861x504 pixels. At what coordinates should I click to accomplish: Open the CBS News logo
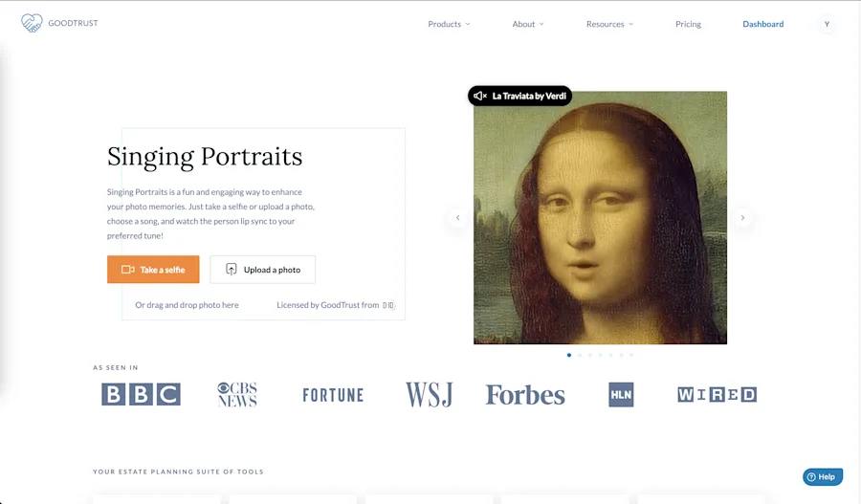[237, 394]
